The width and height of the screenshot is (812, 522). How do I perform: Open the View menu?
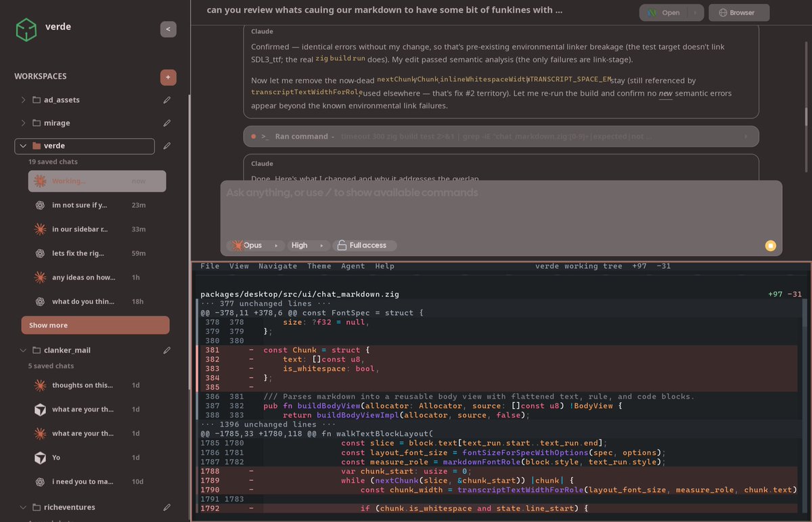(239, 266)
